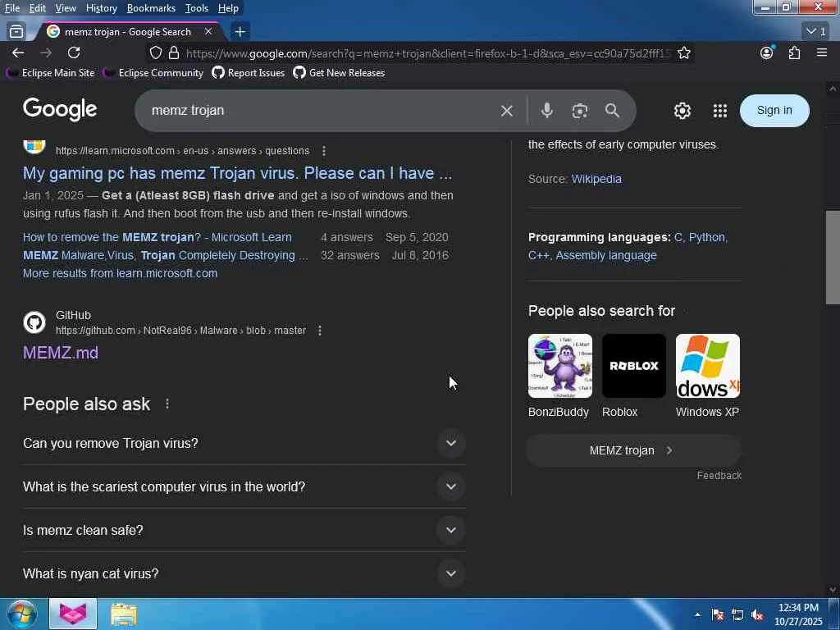Send Feedback on the knowledge panel
Image resolution: width=840 pixels, height=630 pixels.
tap(719, 476)
